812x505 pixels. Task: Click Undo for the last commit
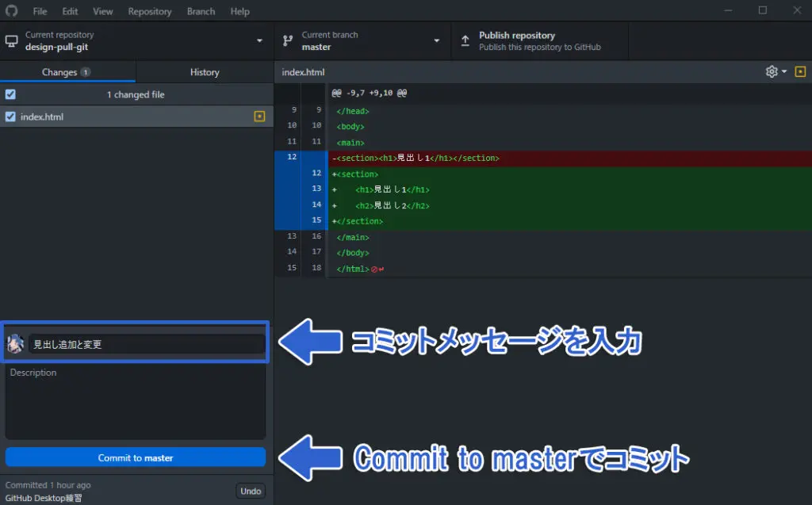[x=251, y=491]
